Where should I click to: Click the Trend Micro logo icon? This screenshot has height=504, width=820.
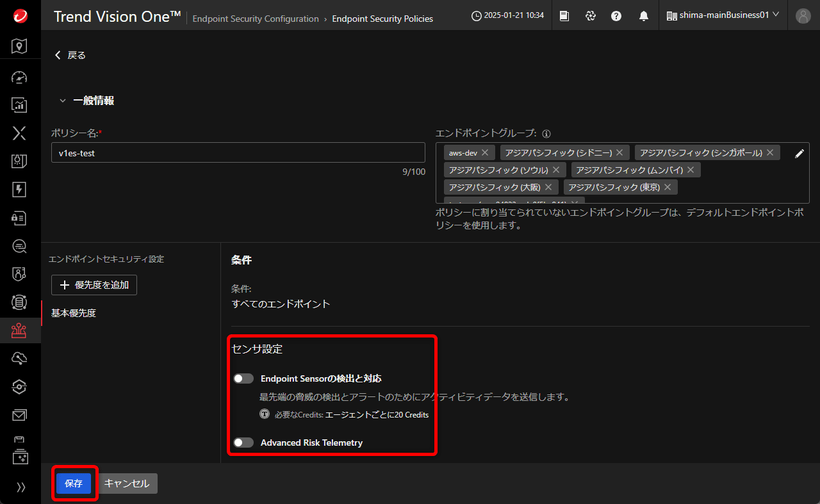pos(20,15)
